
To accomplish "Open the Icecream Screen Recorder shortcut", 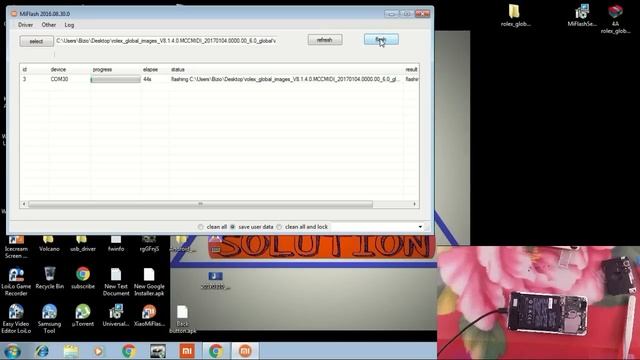I will point(16,247).
